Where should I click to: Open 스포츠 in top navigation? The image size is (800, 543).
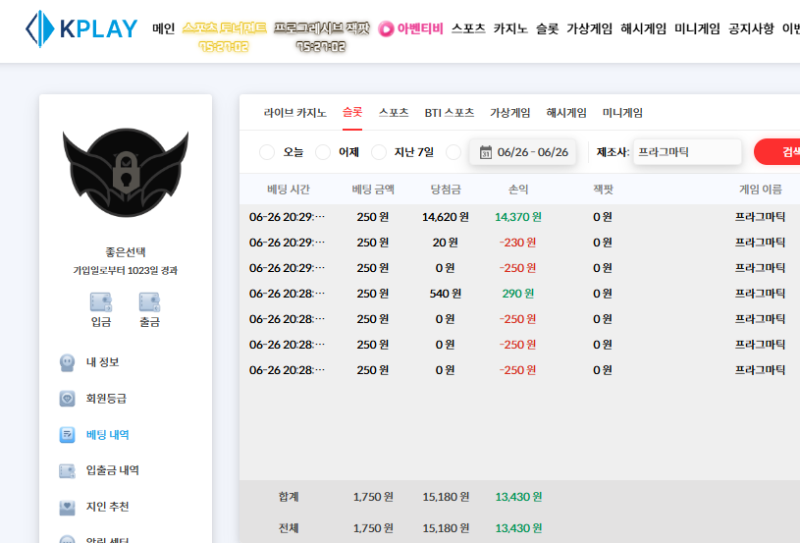468,29
